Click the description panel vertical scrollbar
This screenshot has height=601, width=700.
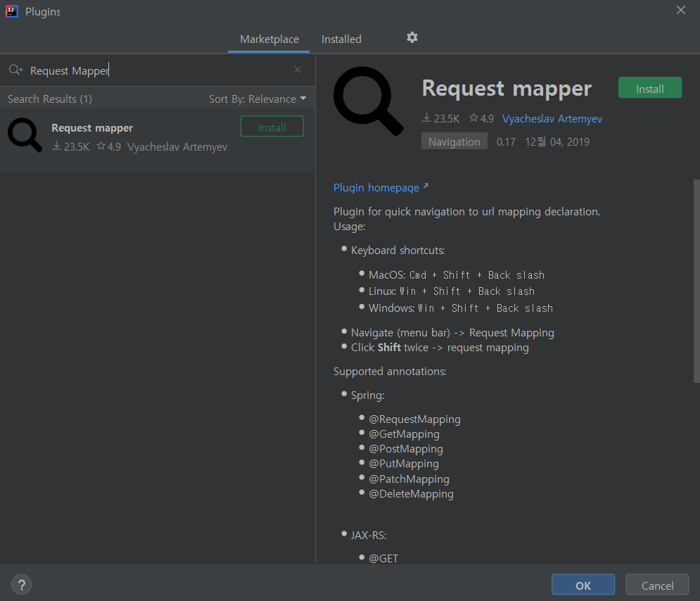pyautogui.click(x=696, y=281)
